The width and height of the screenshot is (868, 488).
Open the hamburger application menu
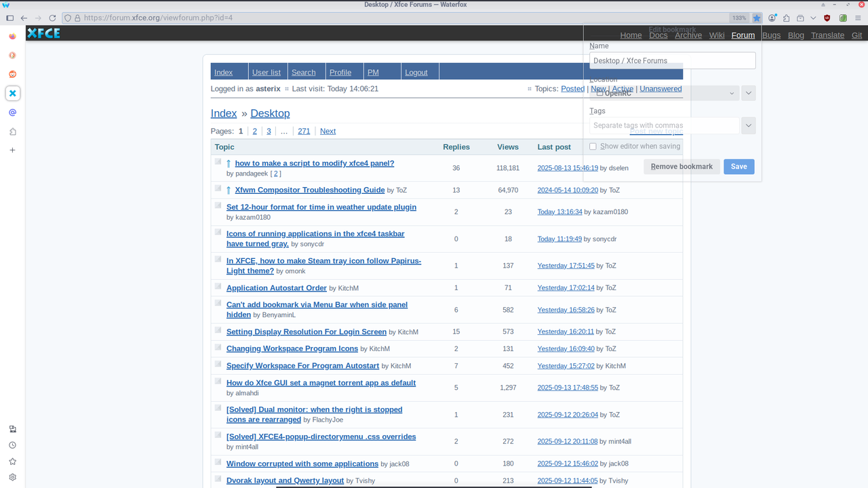(858, 18)
